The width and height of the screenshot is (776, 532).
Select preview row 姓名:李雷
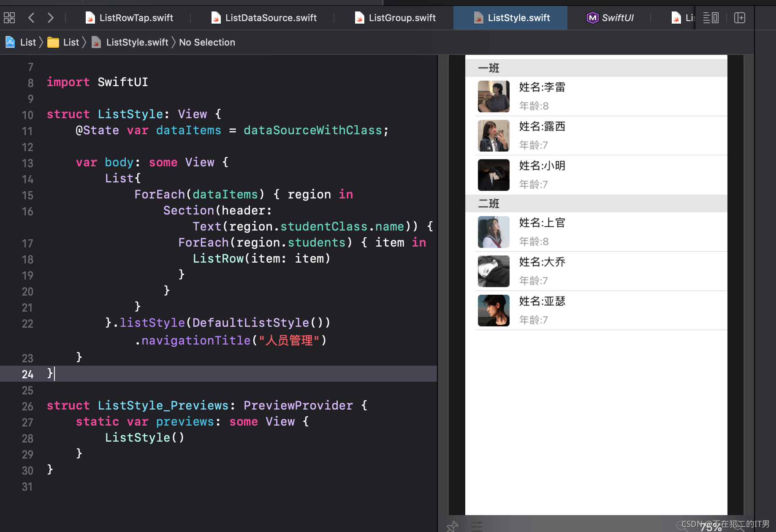(596, 96)
